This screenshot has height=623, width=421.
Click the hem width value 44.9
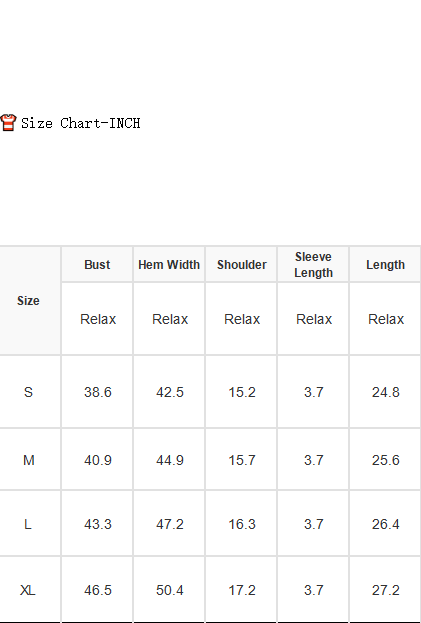(x=170, y=460)
